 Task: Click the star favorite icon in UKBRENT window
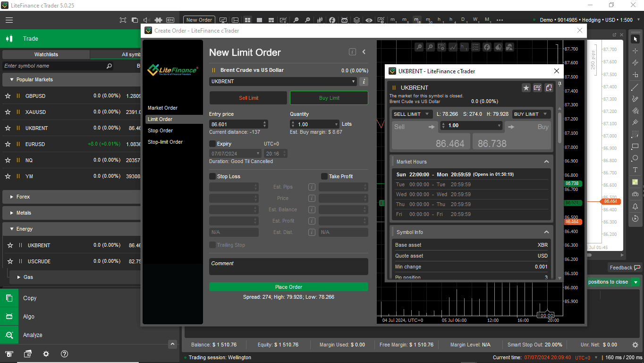526,87
